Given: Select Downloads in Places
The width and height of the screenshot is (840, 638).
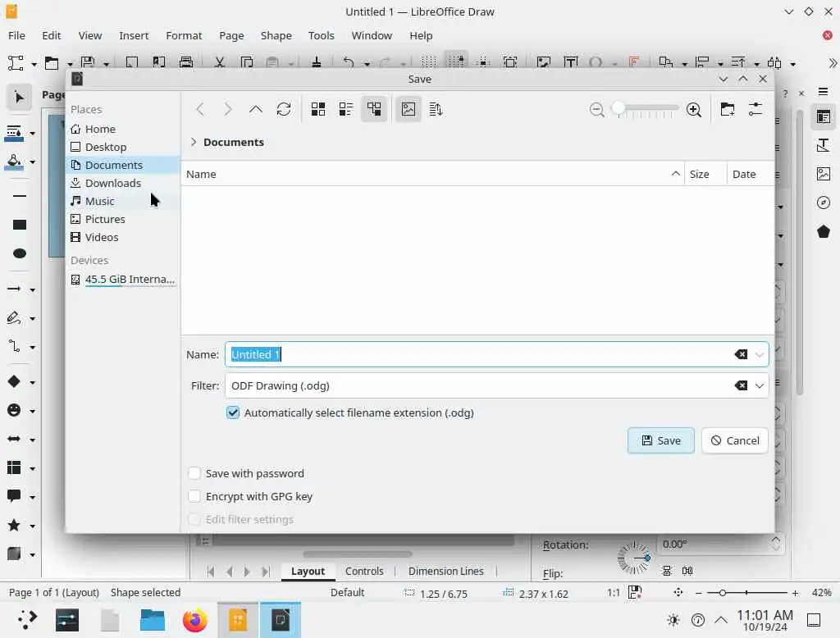Looking at the screenshot, I should tap(123, 183).
